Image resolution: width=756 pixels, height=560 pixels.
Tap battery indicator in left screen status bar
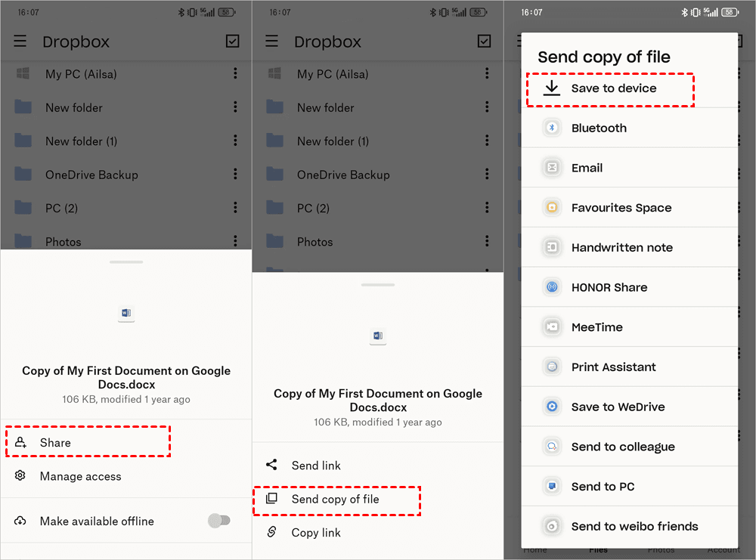227,12
